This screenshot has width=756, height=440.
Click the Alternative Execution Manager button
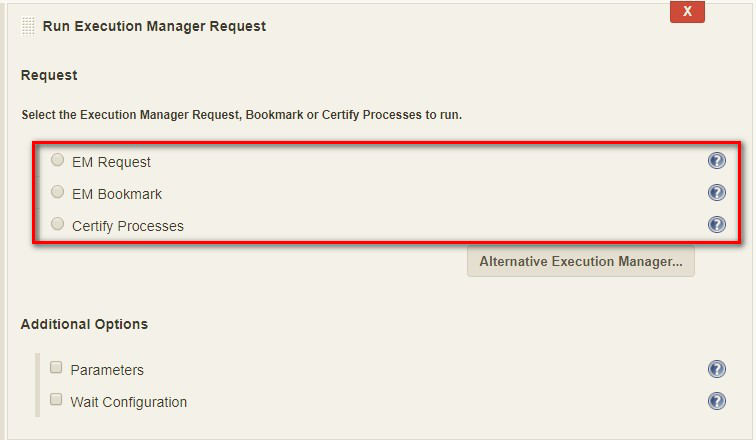(x=580, y=261)
